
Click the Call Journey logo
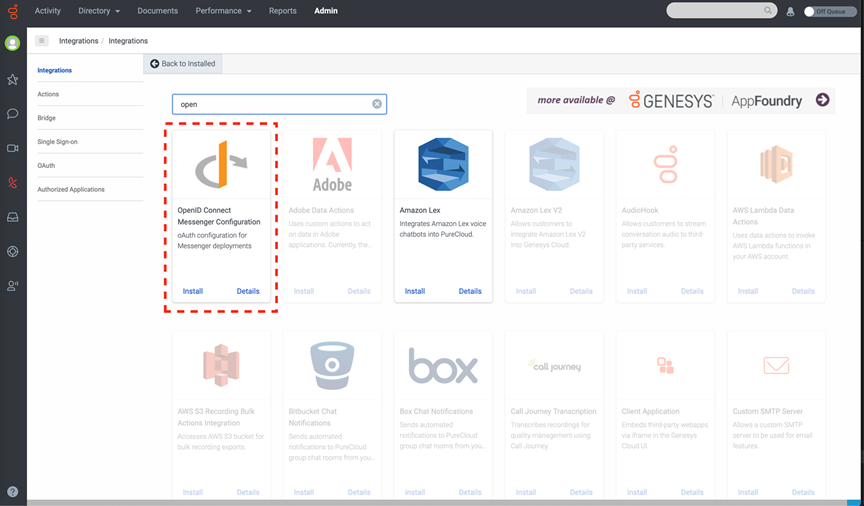tap(554, 365)
